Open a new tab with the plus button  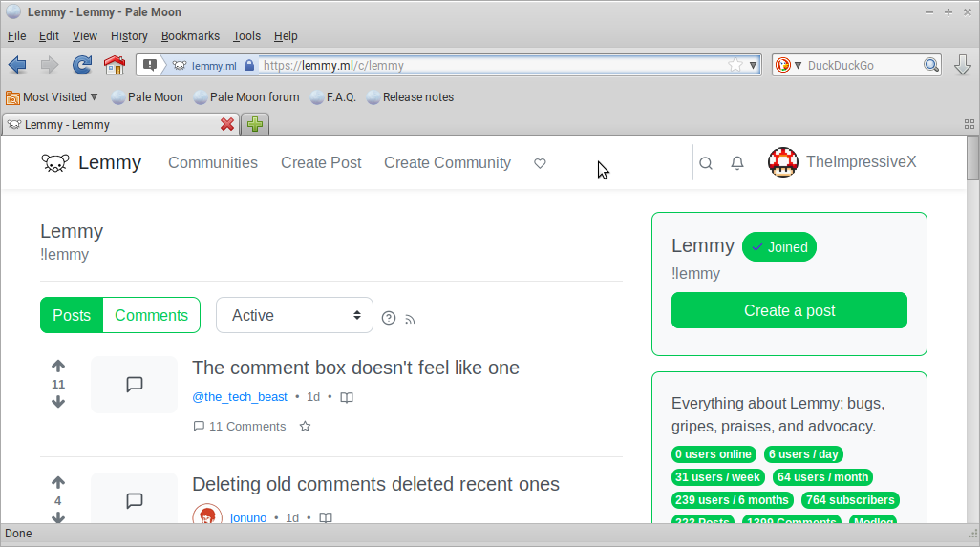tap(255, 124)
